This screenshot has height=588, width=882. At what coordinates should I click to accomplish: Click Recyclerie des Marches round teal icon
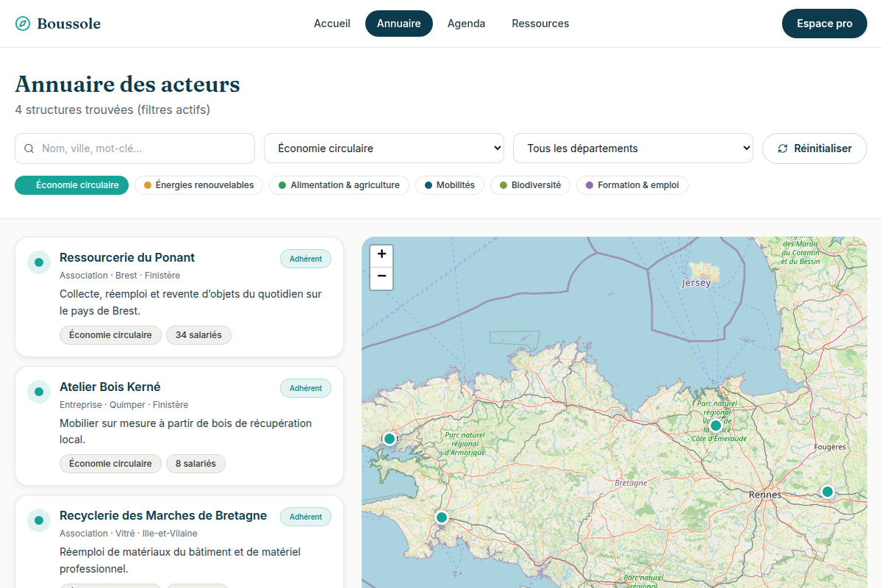39,520
